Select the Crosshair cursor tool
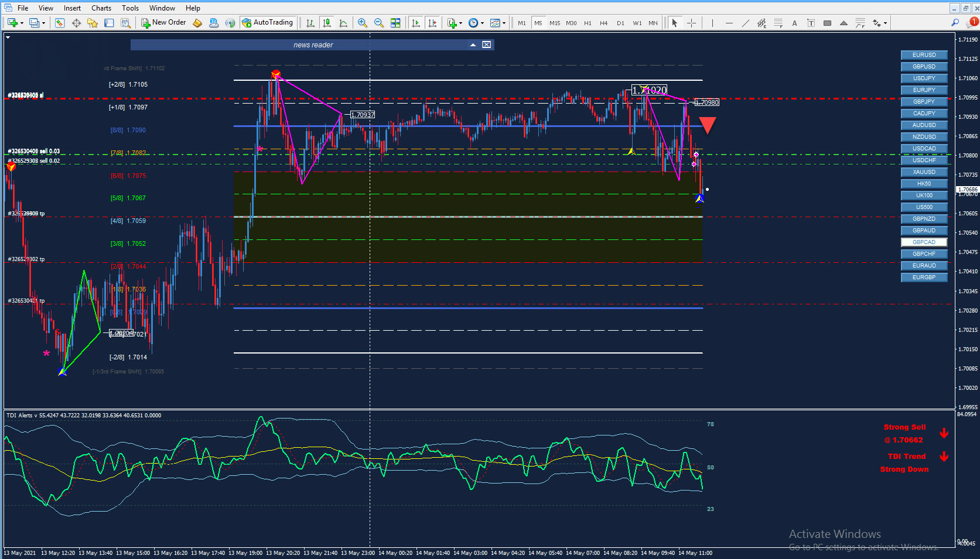Viewport: 980px width, 559px height. (691, 23)
